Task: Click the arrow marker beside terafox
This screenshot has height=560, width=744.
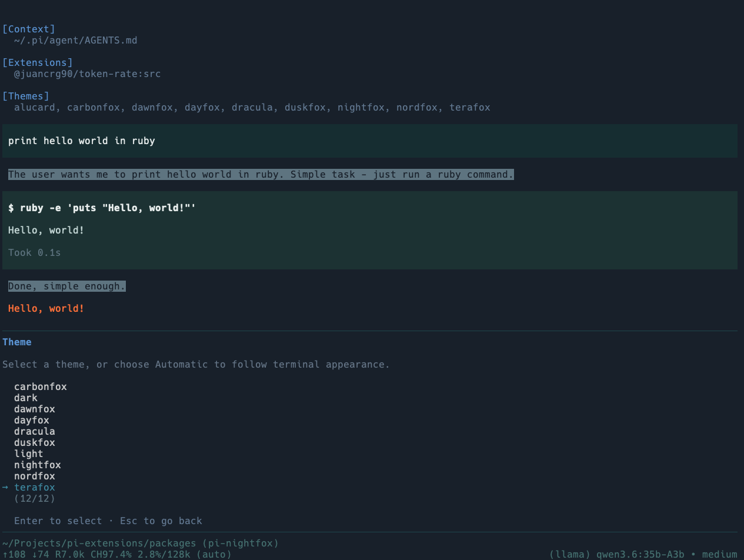Action: (5, 487)
